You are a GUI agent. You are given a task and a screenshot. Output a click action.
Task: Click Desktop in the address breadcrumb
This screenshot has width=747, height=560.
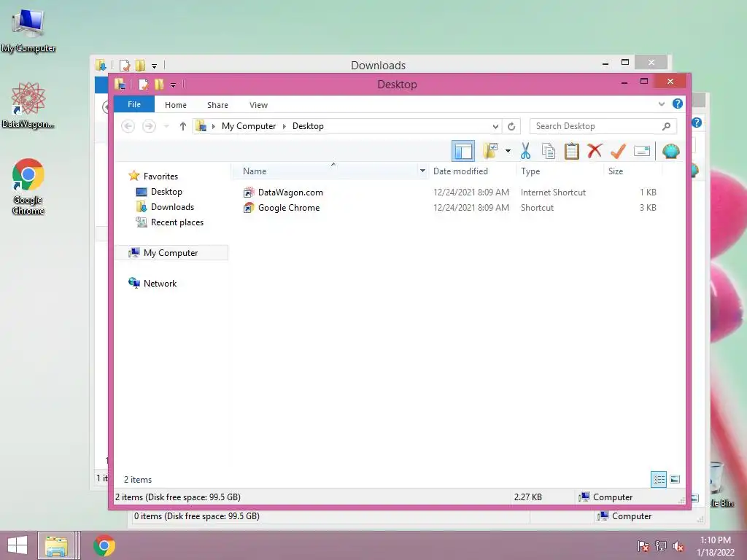[308, 126]
